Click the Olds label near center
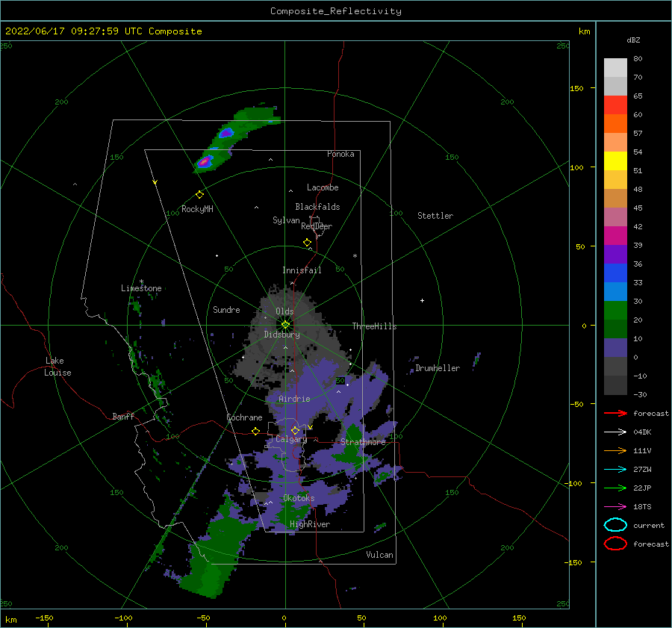The image size is (672, 628). (x=284, y=311)
